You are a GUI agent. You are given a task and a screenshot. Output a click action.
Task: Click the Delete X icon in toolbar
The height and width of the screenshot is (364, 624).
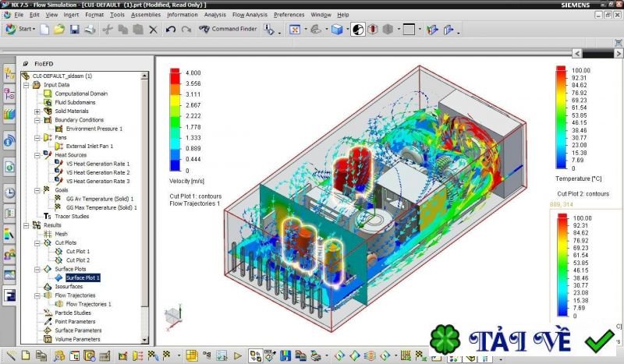(152, 30)
